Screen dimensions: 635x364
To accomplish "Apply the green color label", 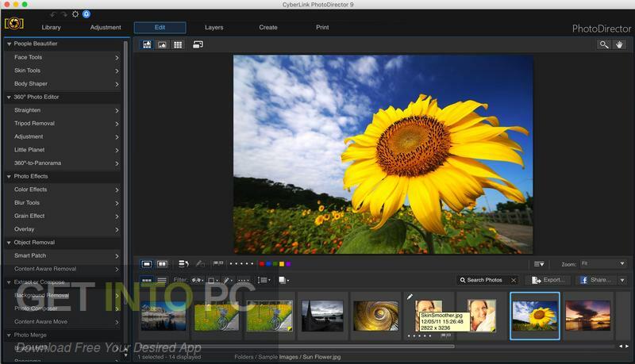I will tap(275, 264).
